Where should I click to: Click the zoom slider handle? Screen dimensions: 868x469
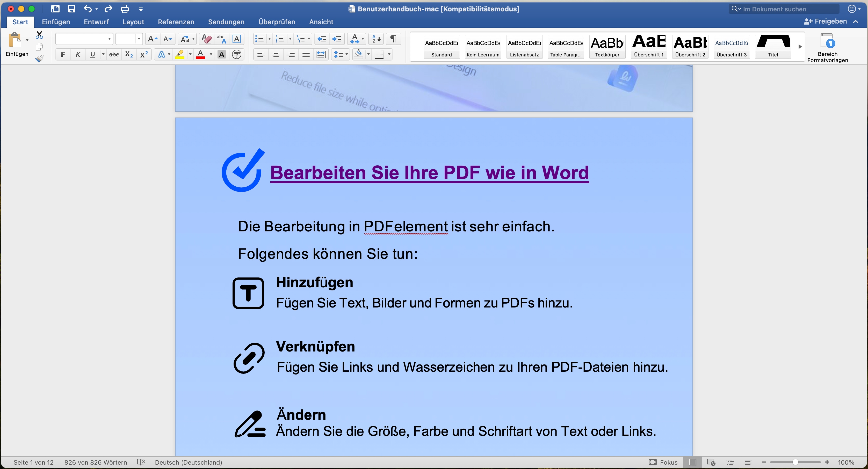(x=795, y=462)
